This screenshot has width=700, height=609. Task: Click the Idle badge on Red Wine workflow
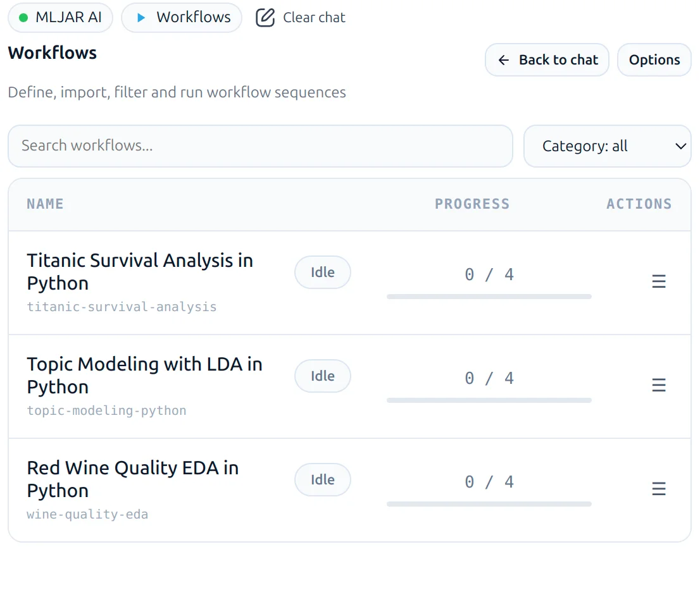pyautogui.click(x=323, y=479)
